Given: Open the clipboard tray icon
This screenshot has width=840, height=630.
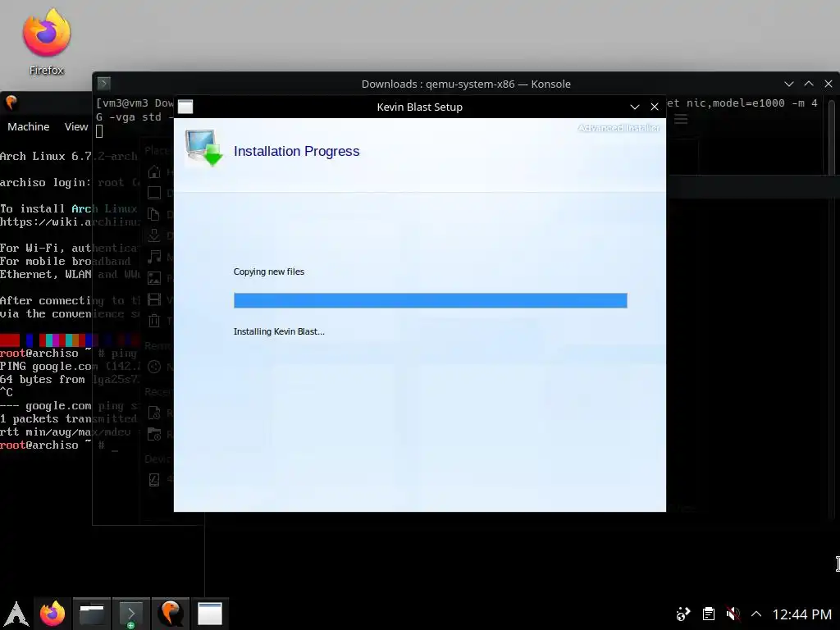Looking at the screenshot, I should pos(709,614).
